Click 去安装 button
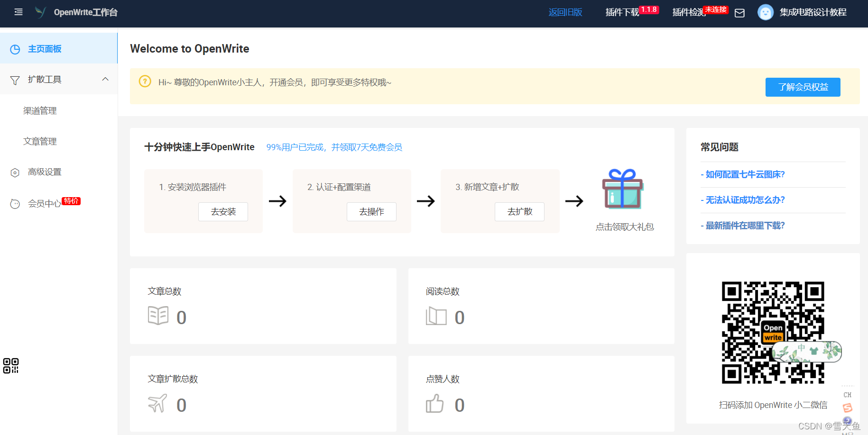Image resolution: width=868 pixels, height=435 pixels. pos(223,212)
